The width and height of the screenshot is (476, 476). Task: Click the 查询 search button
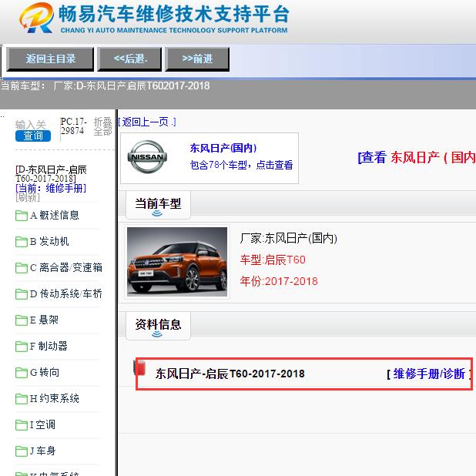pyautogui.click(x=33, y=136)
